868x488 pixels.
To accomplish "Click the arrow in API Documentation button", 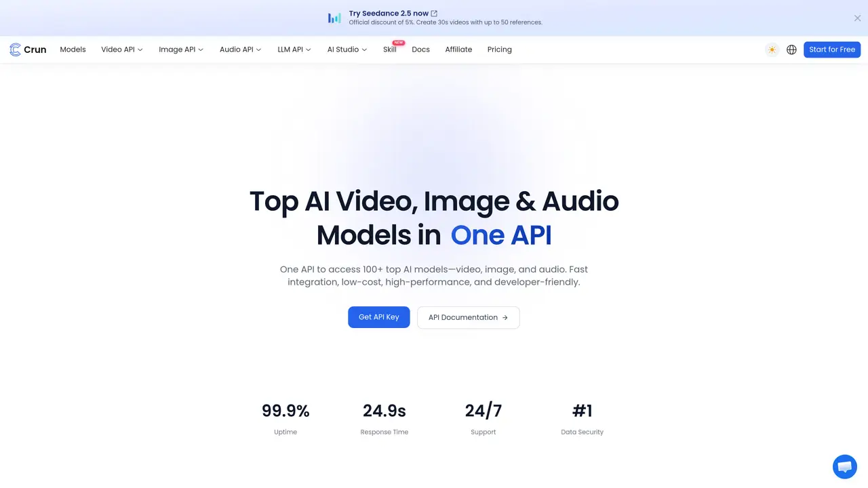I will point(505,317).
